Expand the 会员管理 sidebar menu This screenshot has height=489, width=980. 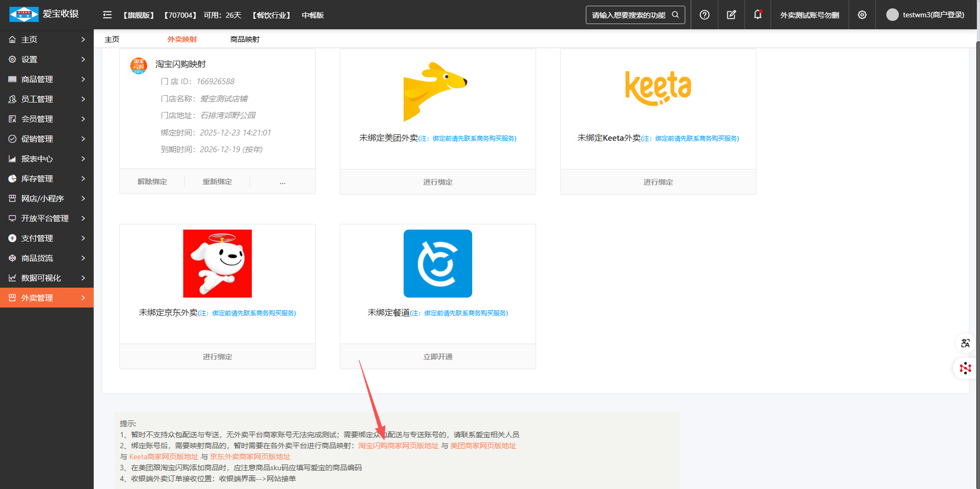point(47,119)
